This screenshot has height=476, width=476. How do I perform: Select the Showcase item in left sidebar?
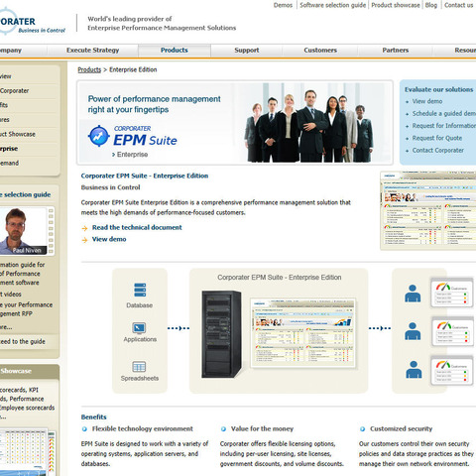coord(18,134)
